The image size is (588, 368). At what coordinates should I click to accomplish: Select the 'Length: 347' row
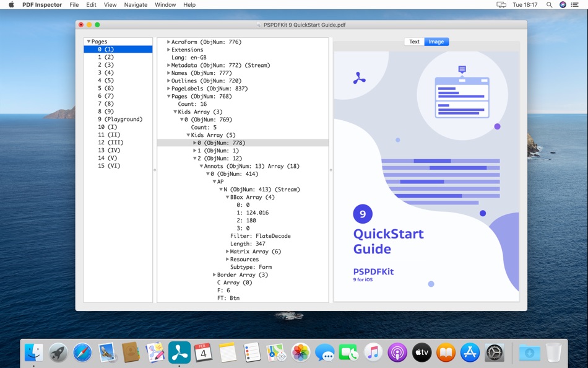243,243
